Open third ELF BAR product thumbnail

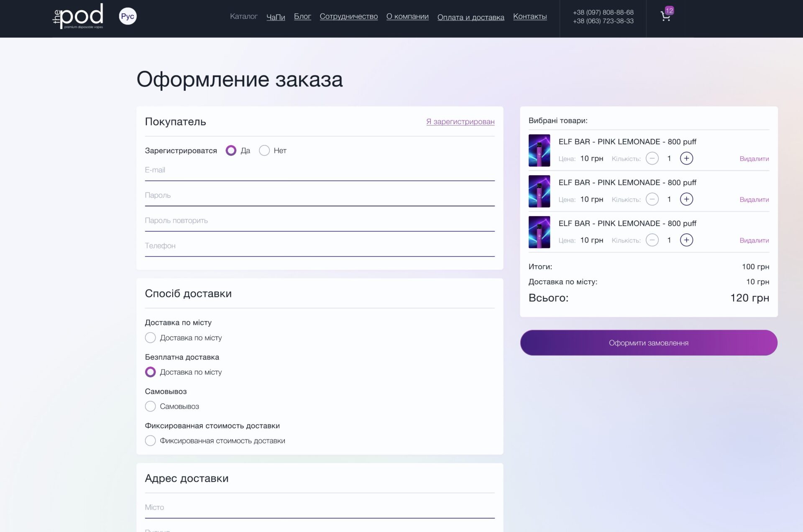coord(539,233)
